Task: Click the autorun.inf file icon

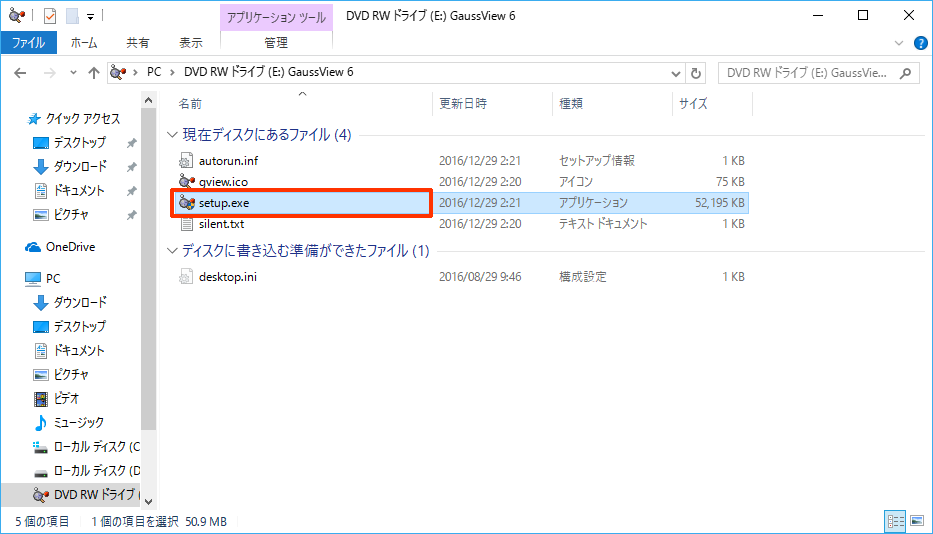Action: (x=186, y=161)
